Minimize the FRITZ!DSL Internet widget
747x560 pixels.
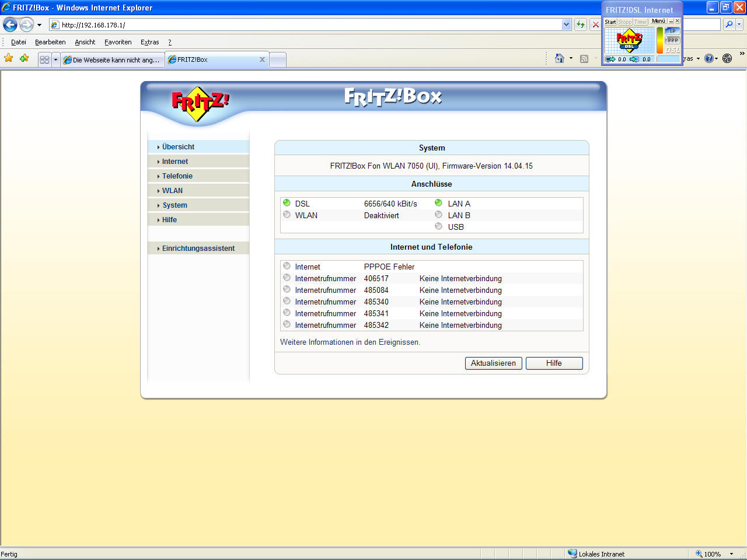(x=671, y=21)
